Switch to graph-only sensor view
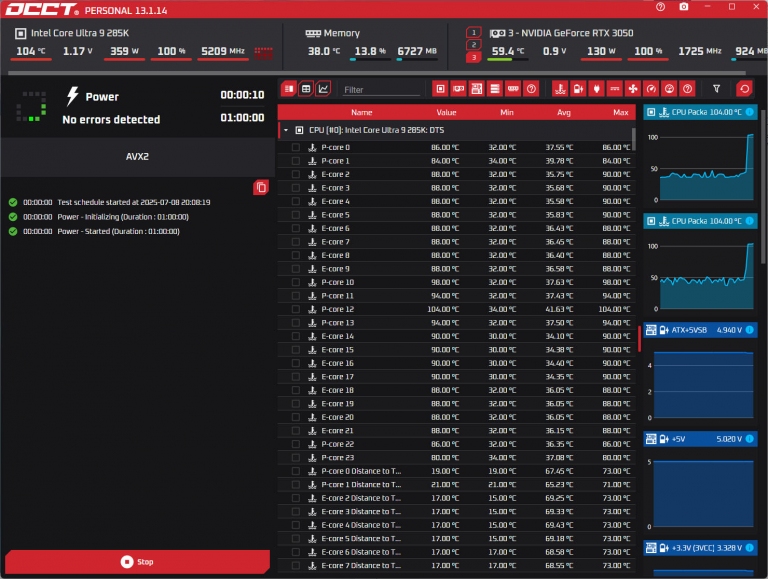 coord(323,89)
